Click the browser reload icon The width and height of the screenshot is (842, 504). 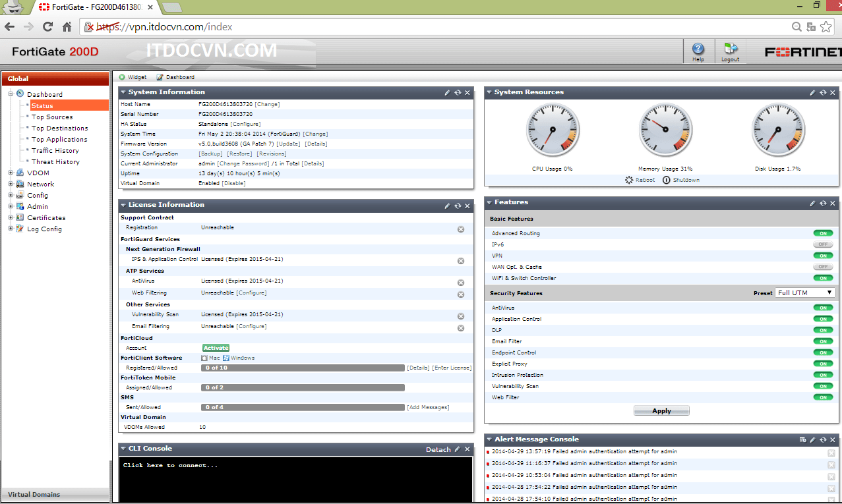tap(47, 27)
